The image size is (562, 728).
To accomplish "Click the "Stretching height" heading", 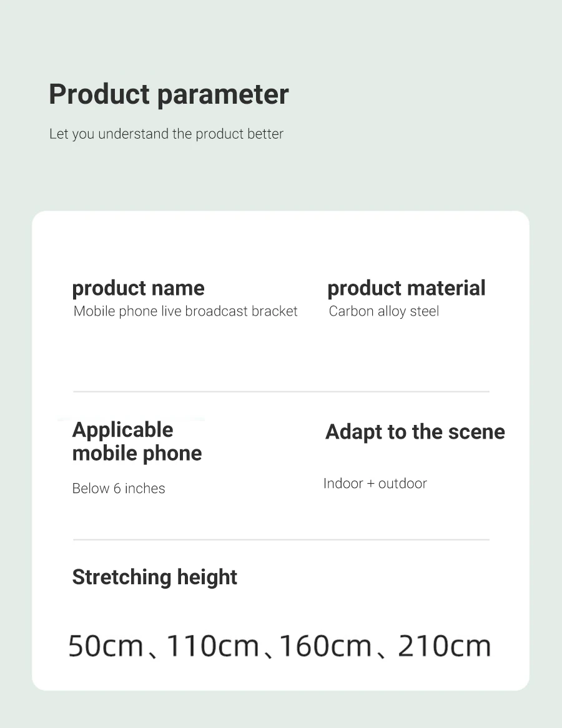I will click(154, 577).
